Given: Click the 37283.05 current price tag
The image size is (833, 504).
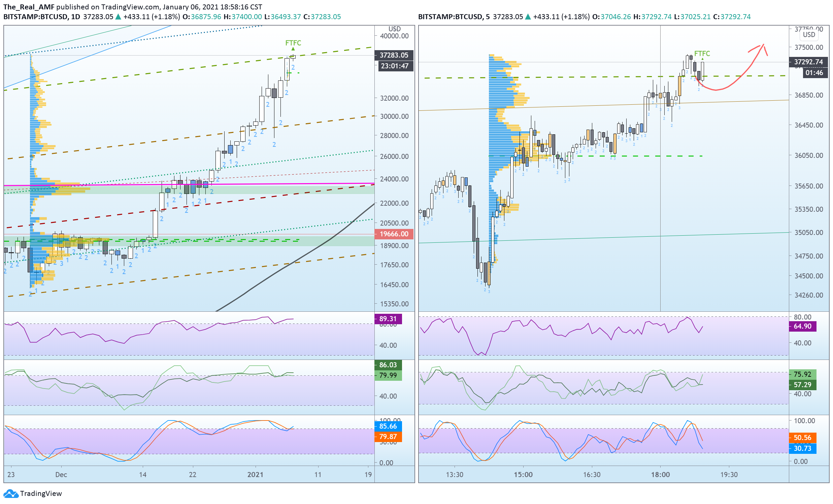Looking at the screenshot, I should click(394, 55).
